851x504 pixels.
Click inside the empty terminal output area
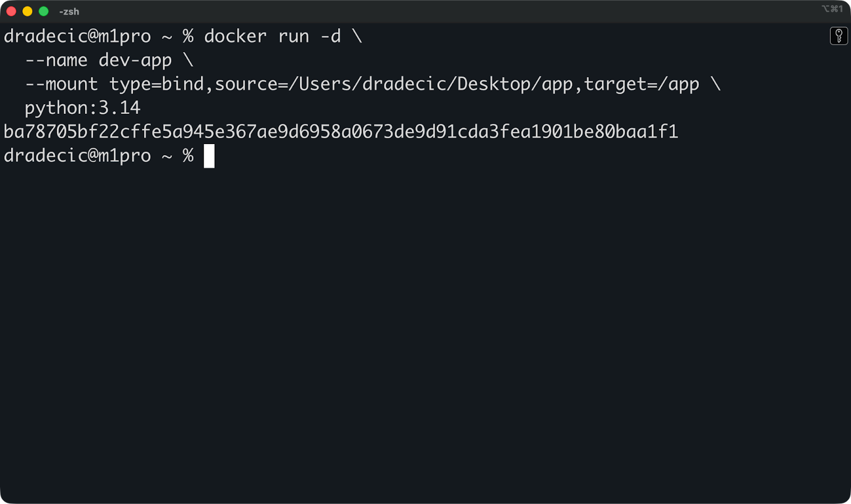(425, 319)
